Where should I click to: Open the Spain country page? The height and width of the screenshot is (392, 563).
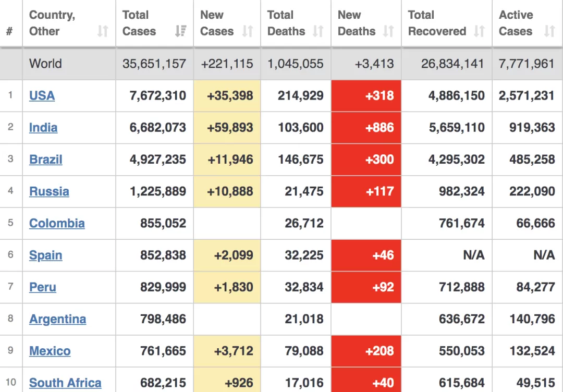coord(45,255)
